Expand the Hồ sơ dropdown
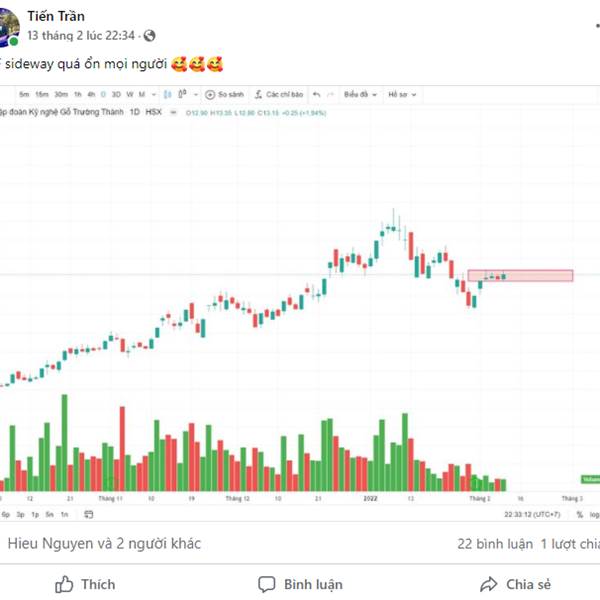Image resolution: width=600 pixels, height=600 pixels. [x=402, y=94]
